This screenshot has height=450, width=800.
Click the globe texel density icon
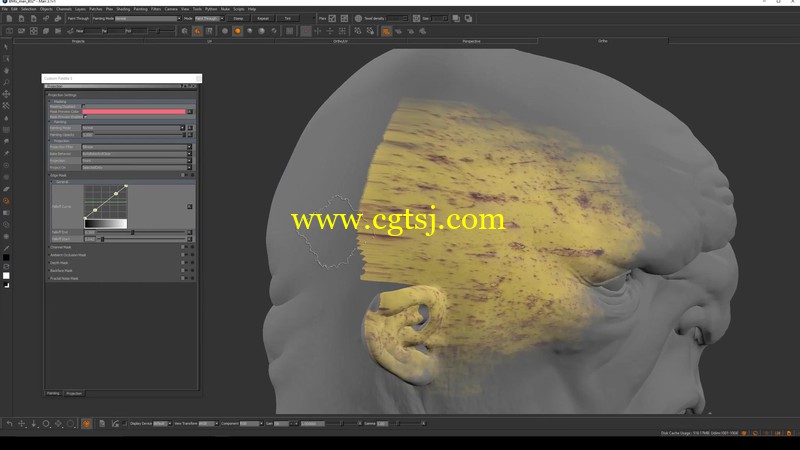[358, 18]
